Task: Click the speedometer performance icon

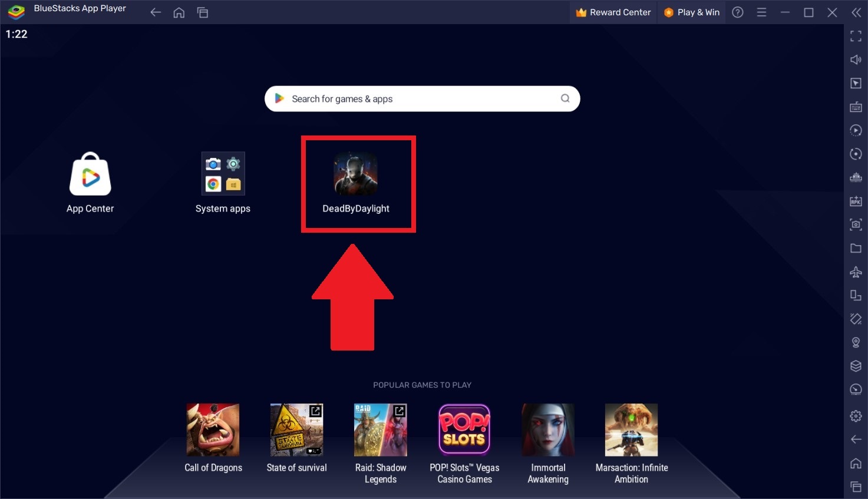Action: pos(856,389)
